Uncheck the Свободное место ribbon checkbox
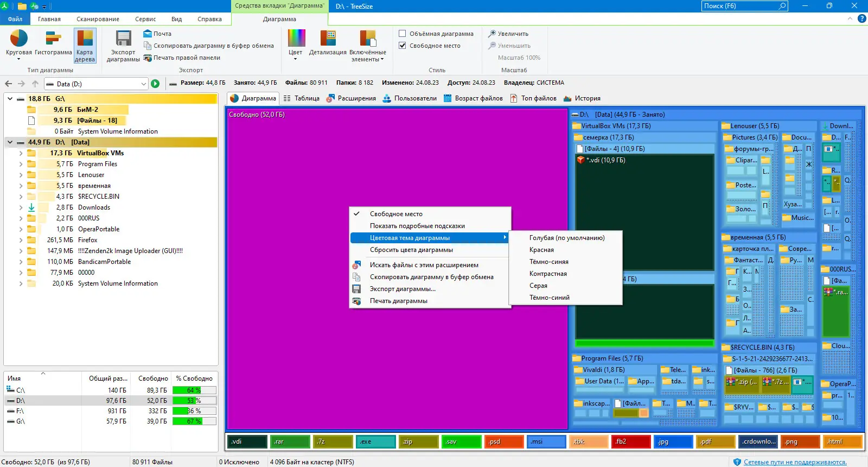This screenshot has height=467, width=868. point(403,46)
